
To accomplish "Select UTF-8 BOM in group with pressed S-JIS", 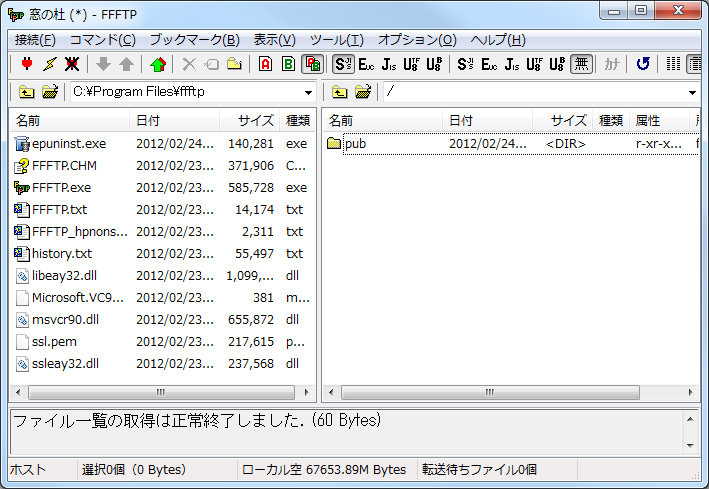I will [x=434, y=64].
